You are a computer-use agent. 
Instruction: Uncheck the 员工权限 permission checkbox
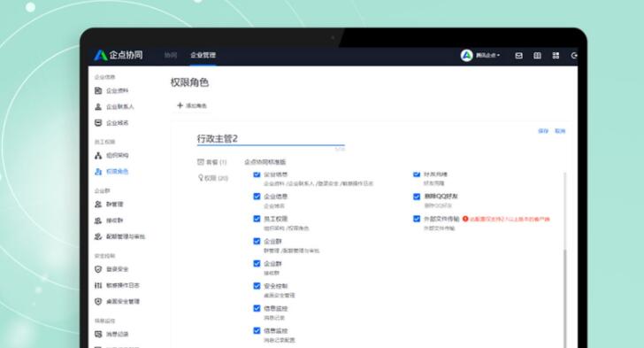257,219
